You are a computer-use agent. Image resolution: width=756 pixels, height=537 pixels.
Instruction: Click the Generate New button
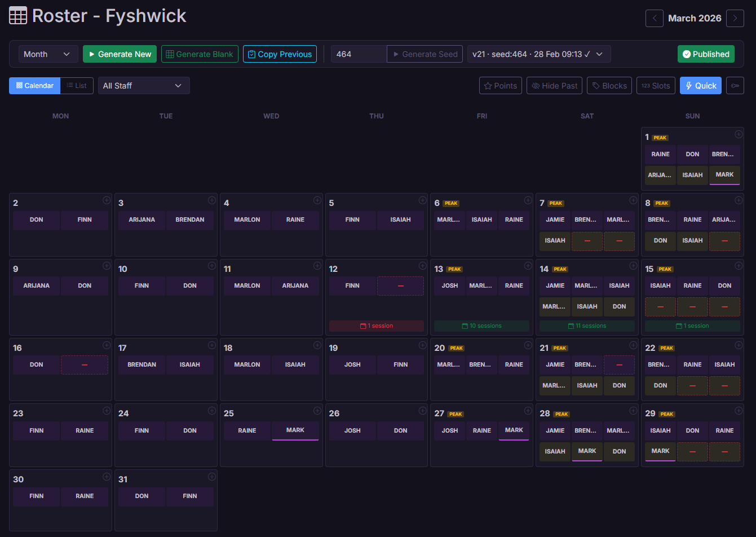tap(120, 54)
